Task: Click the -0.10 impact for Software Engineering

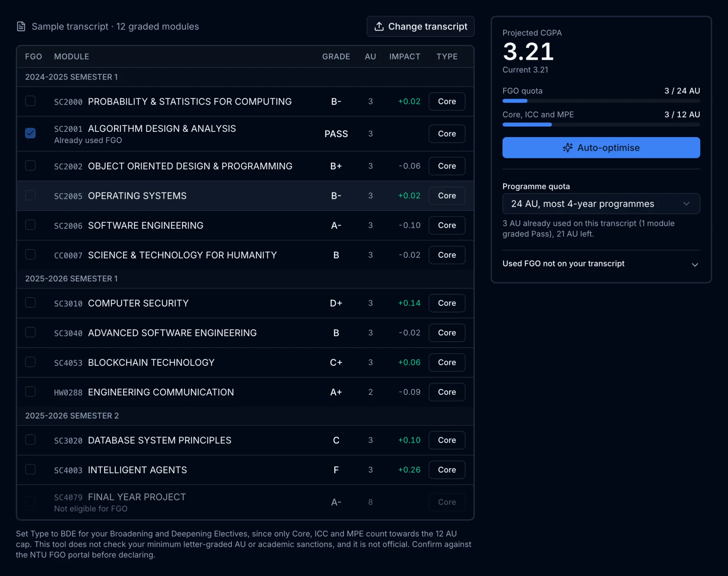Action: point(409,225)
